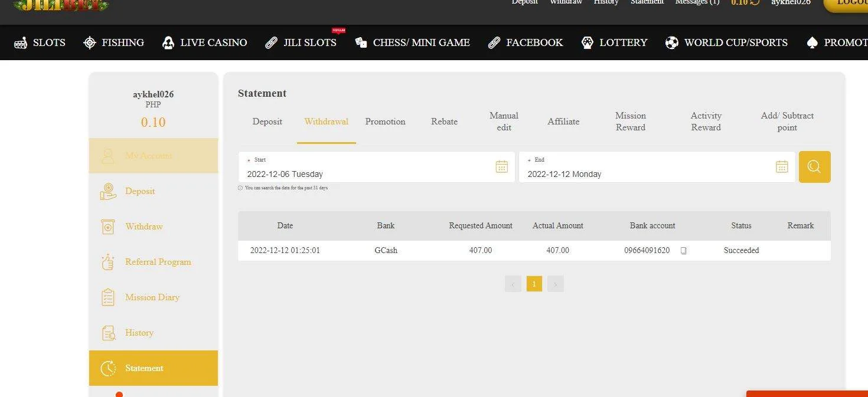The height and width of the screenshot is (397, 868).
Task: Click the sidebar balance 0.10
Action: (x=153, y=123)
